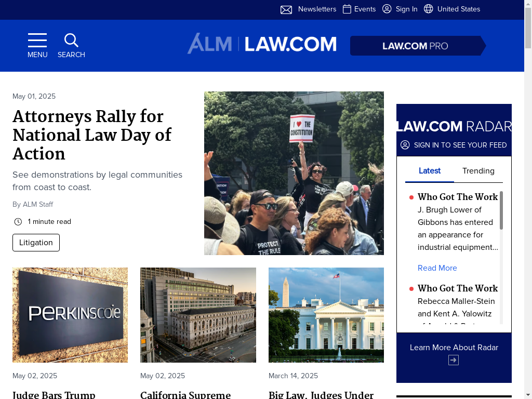Image resolution: width=532 pixels, height=399 pixels.
Task: Open the White House article image
Action: 326,315
